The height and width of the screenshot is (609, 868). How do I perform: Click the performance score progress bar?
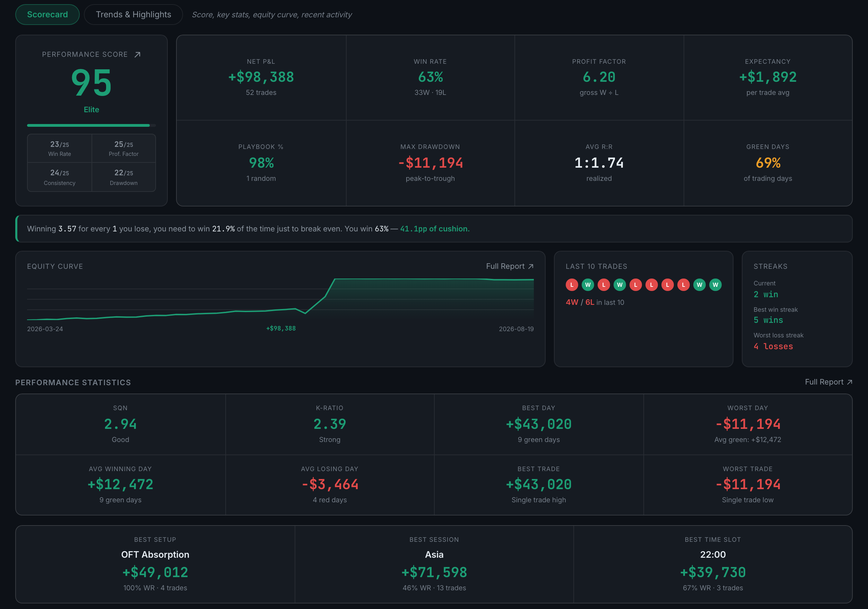pyautogui.click(x=92, y=125)
